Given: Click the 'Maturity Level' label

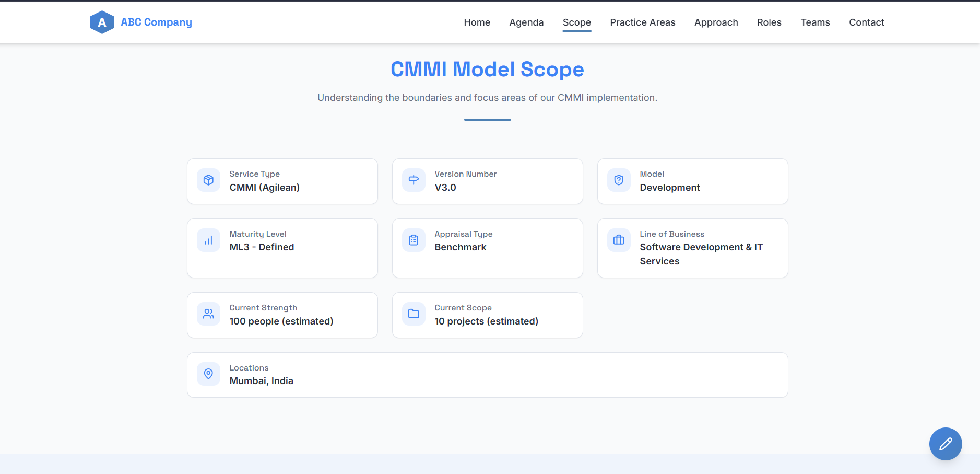Looking at the screenshot, I should 258,234.
